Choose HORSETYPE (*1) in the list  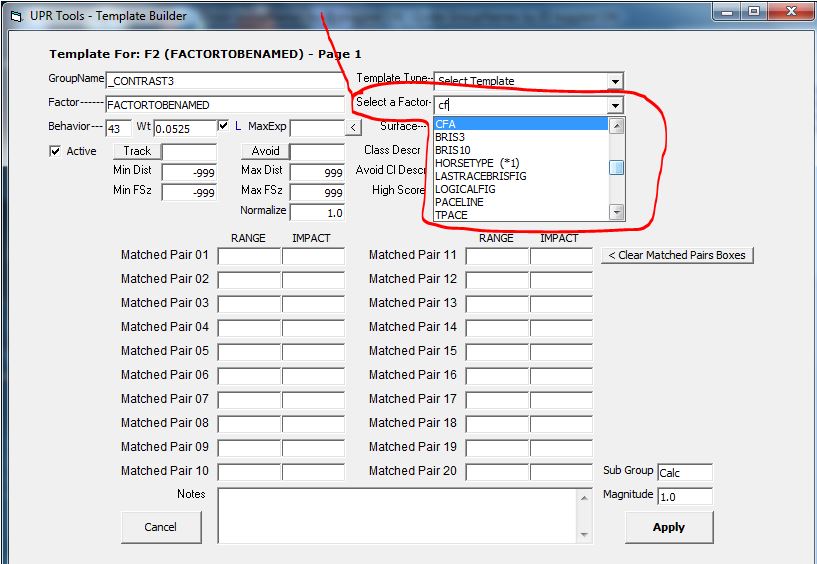click(x=521, y=163)
